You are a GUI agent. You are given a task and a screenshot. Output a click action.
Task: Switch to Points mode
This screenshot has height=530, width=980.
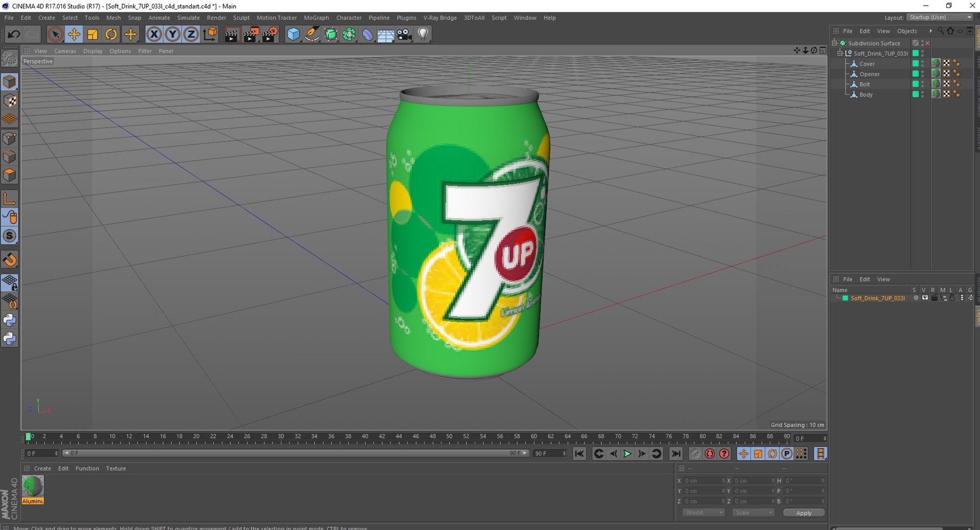coord(10,138)
